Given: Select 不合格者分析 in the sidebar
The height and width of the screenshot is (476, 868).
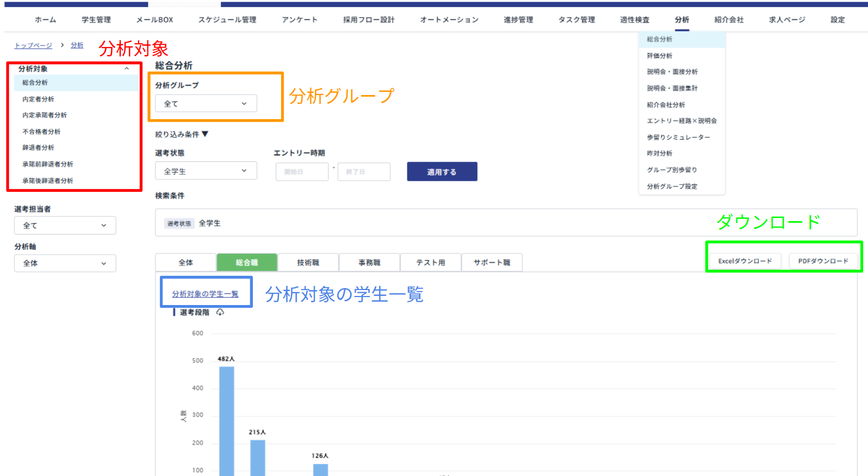Looking at the screenshot, I should pos(76,132).
